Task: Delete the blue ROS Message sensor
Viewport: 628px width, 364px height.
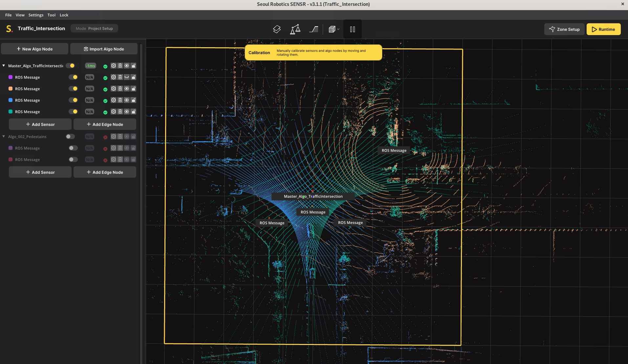Action: [120, 100]
